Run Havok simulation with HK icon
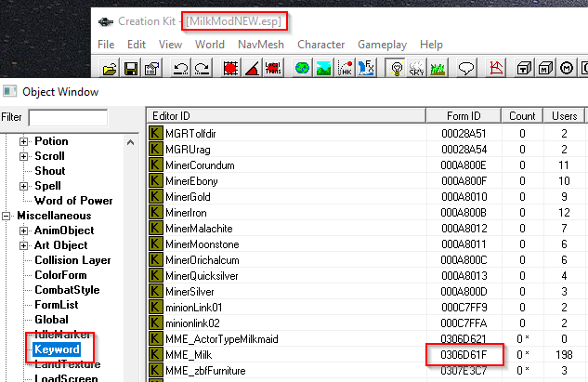The image size is (588, 382). pos(345,68)
